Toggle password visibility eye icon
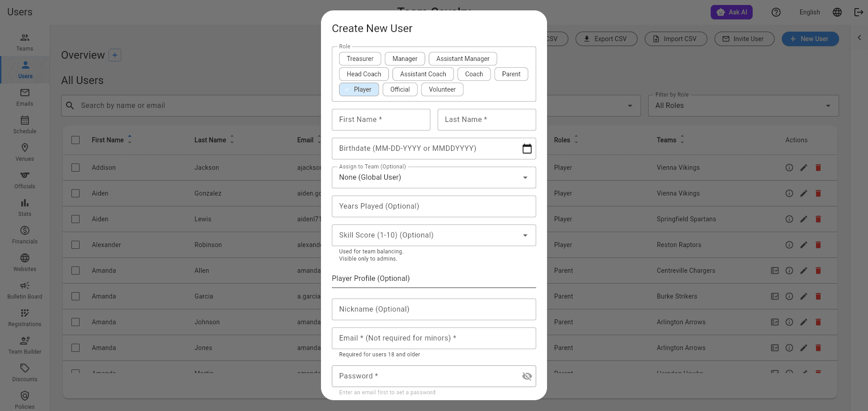Viewport: 868px width, 411px height. pyautogui.click(x=527, y=376)
